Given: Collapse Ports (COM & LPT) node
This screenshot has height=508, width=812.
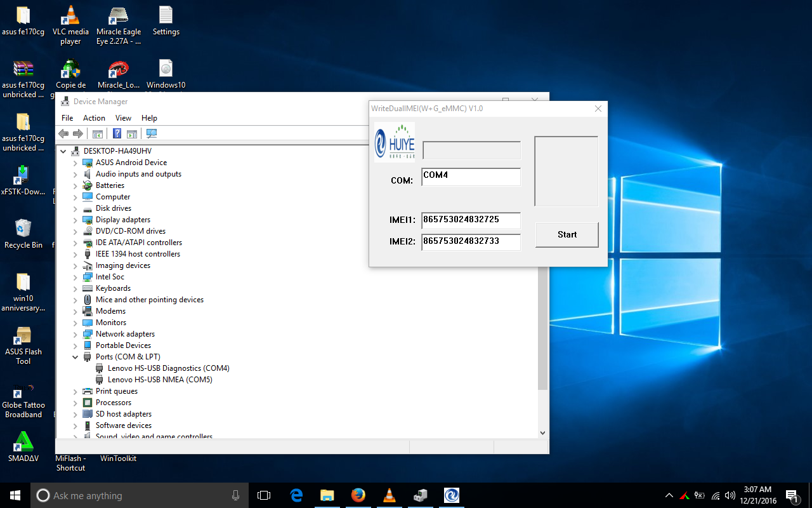Looking at the screenshot, I should click(75, 357).
